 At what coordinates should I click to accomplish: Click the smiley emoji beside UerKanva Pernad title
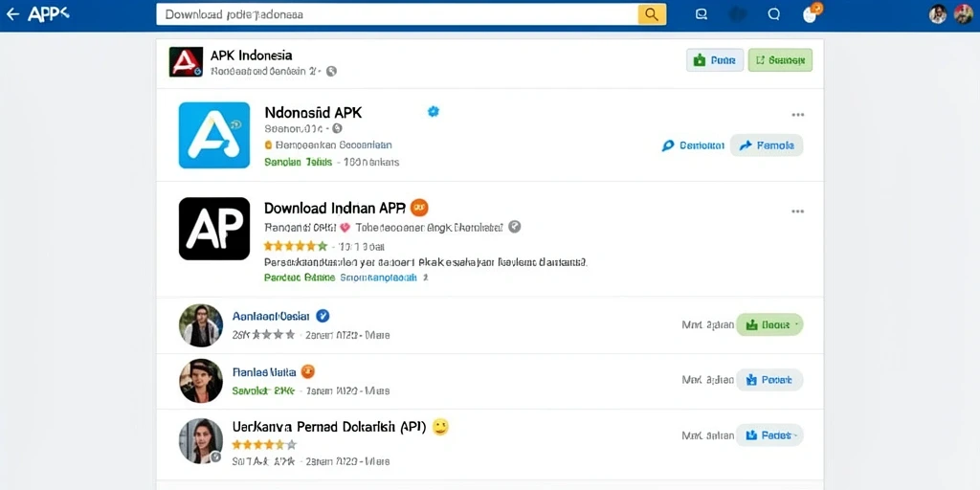point(440,427)
